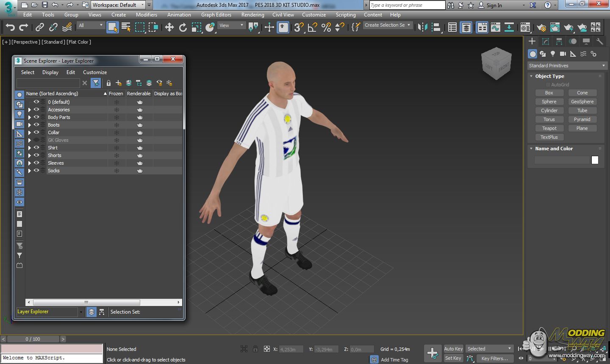Image resolution: width=610 pixels, height=364 pixels.
Task: Show the Lights category in Create panel
Action: click(x=553, y=54)
